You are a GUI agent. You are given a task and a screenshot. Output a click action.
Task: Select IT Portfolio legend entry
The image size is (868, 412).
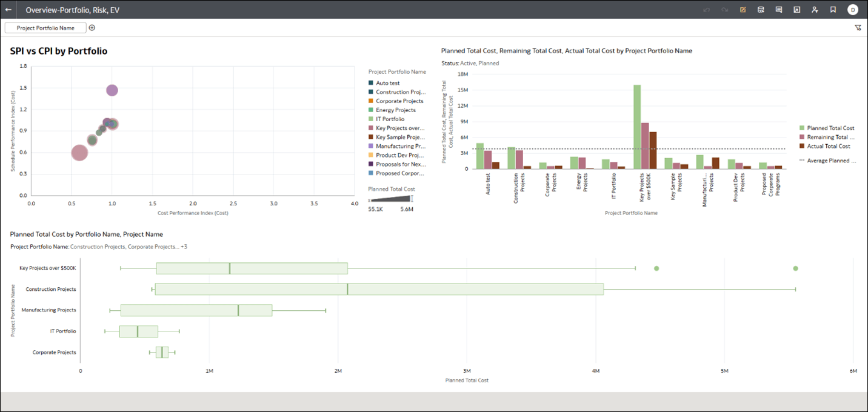(x=386, y=119)
